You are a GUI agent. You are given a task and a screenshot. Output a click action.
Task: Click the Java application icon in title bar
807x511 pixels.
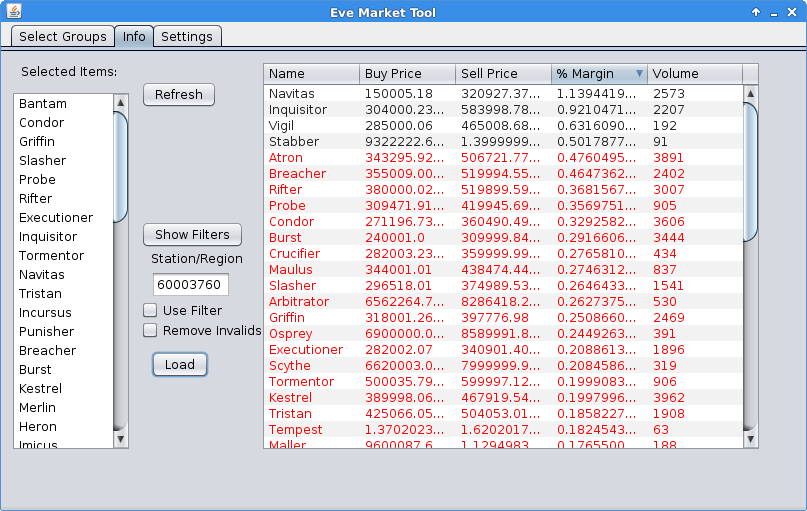click(14, 11)
